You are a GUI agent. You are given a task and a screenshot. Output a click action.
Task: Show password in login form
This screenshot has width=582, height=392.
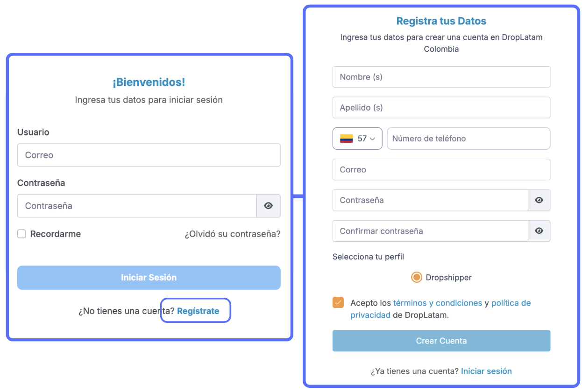[268, 206]
